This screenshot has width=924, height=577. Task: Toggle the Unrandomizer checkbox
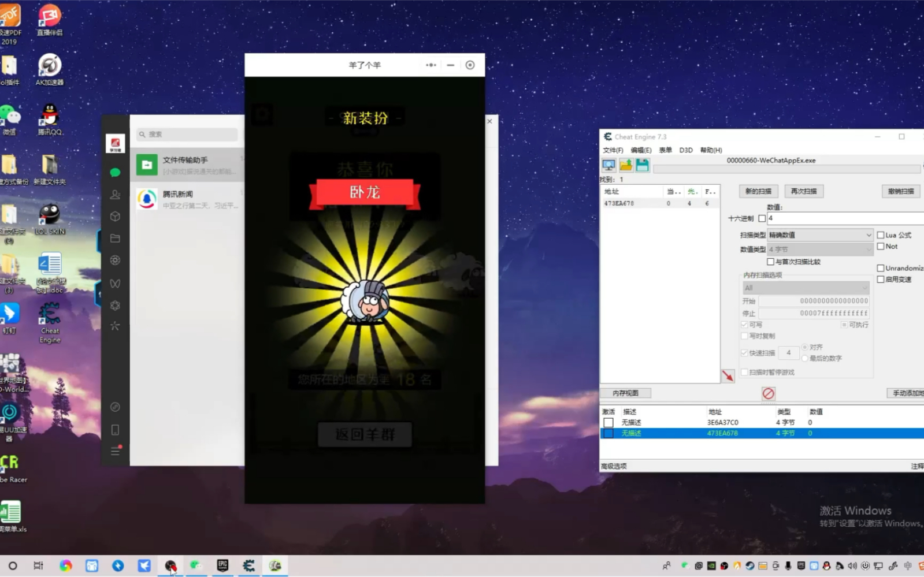(881, 268)
